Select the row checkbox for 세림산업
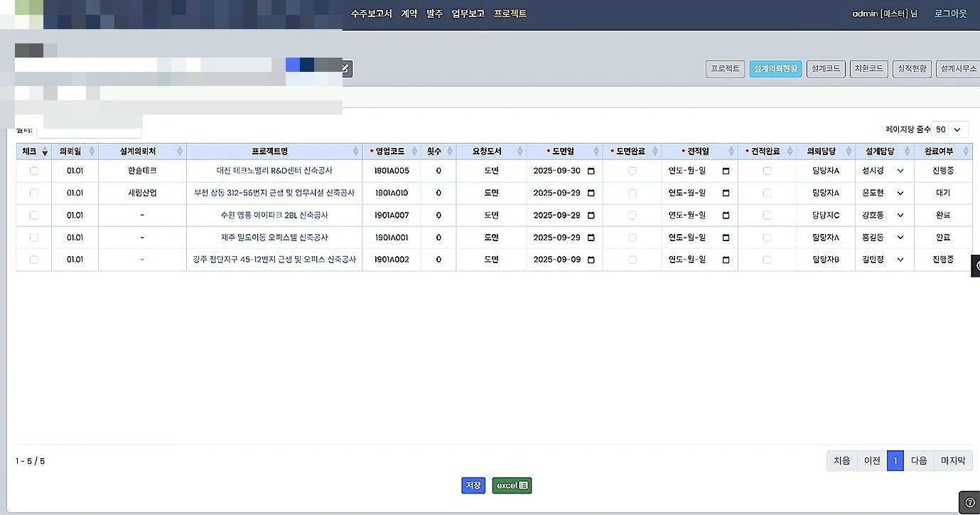 click(x=33, y=193)
